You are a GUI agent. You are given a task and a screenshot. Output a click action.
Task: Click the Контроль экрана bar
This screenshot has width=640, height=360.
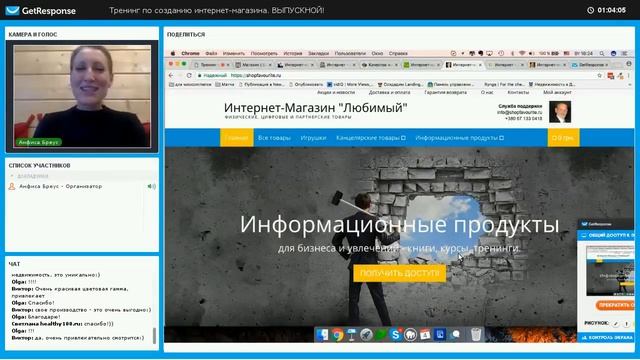tap(607, 338)
